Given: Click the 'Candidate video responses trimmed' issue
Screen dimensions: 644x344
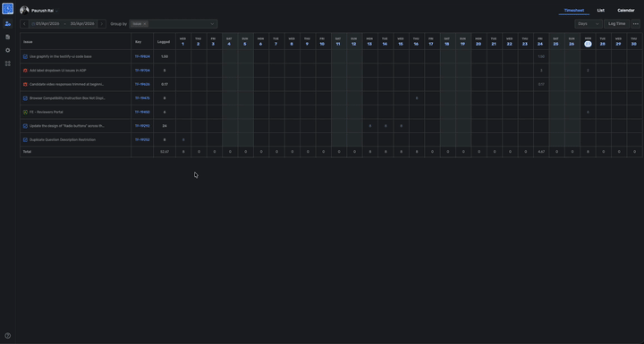Looking at the screenshot, I should [x=66, y=85].
